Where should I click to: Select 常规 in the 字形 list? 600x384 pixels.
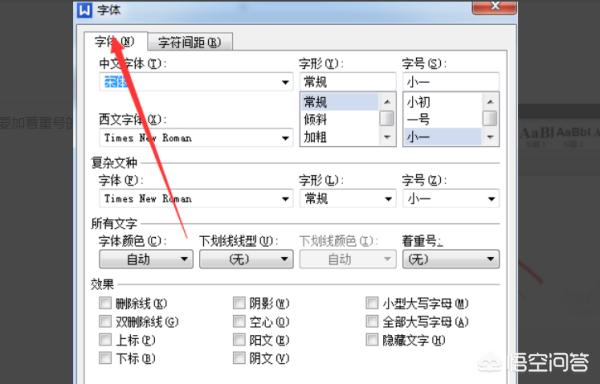coord(339,102)
